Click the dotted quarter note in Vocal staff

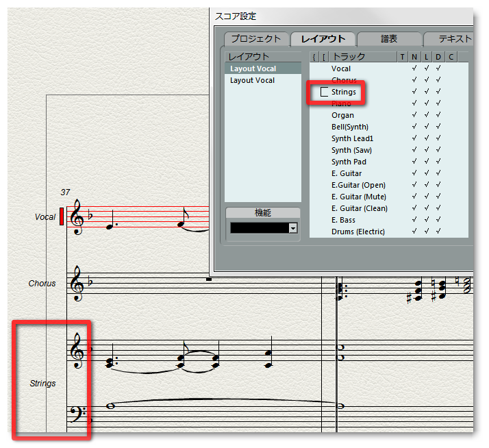coord(111,221)
